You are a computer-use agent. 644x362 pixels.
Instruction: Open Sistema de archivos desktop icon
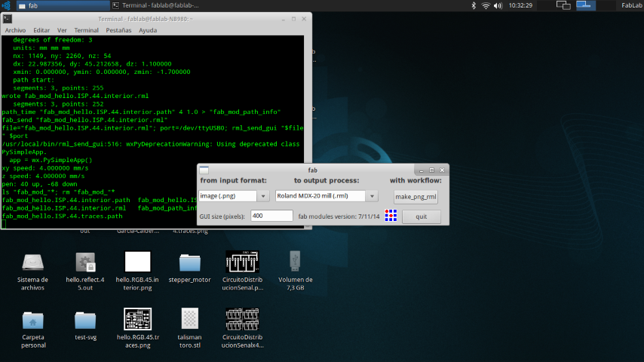[33, 263]
